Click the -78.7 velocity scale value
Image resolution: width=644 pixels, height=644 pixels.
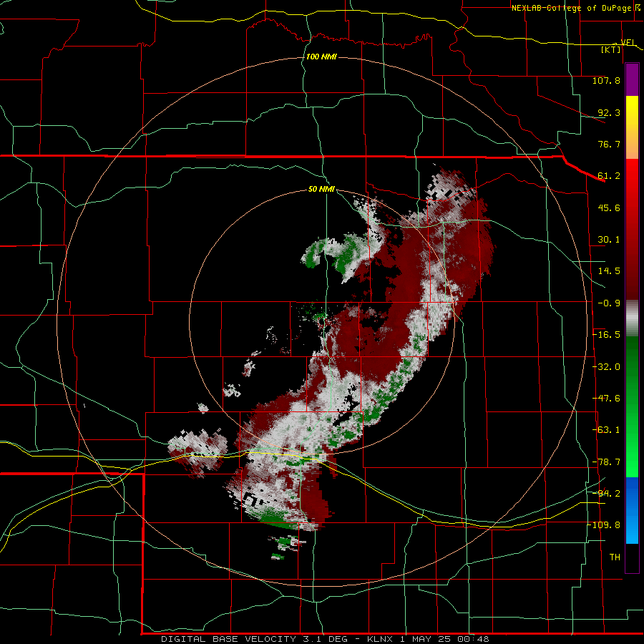607,462
